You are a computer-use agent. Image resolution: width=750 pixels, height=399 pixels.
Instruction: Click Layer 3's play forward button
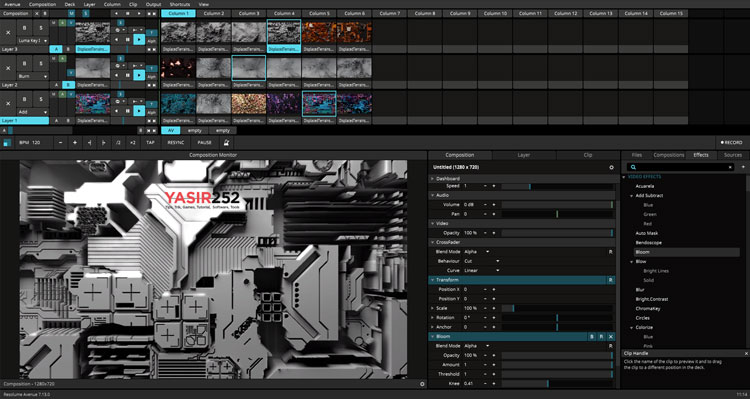click(139, 39)
